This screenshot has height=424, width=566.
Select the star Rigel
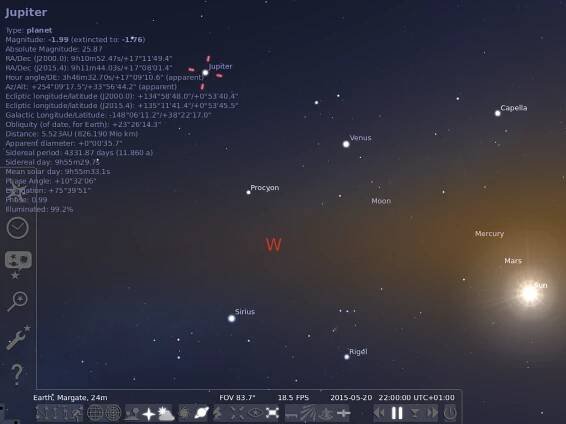point(347,357)
